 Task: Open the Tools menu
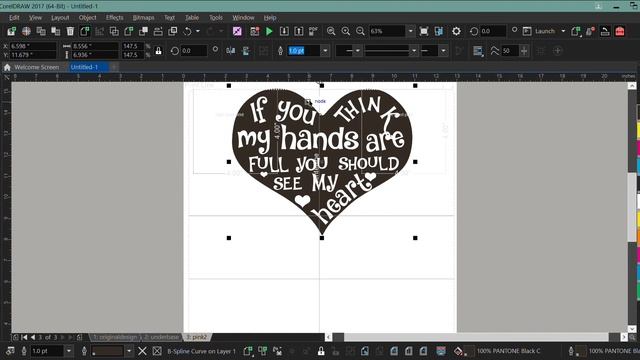pyautogui.click(x=216, y=18)
